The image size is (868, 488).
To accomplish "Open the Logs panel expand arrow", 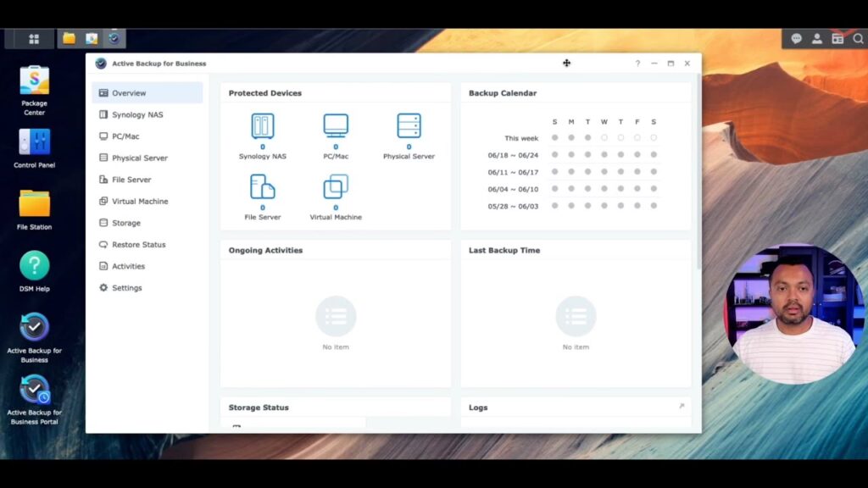I will tap(681, 407).
